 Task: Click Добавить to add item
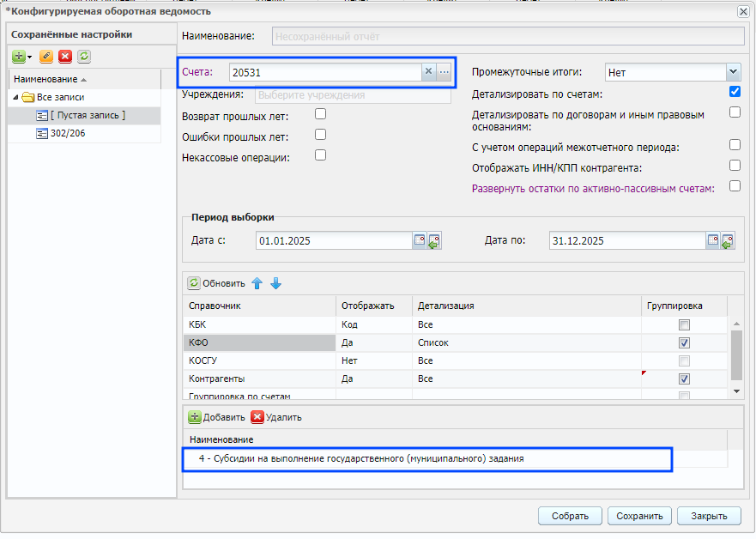click(216, 417)
